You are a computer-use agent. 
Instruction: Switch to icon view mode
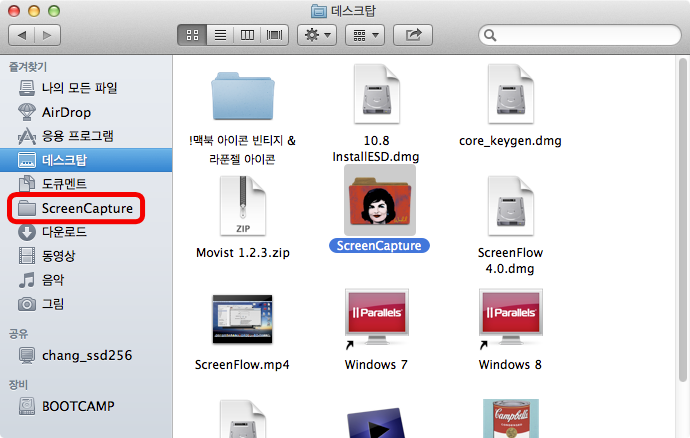tap(192, 35)
